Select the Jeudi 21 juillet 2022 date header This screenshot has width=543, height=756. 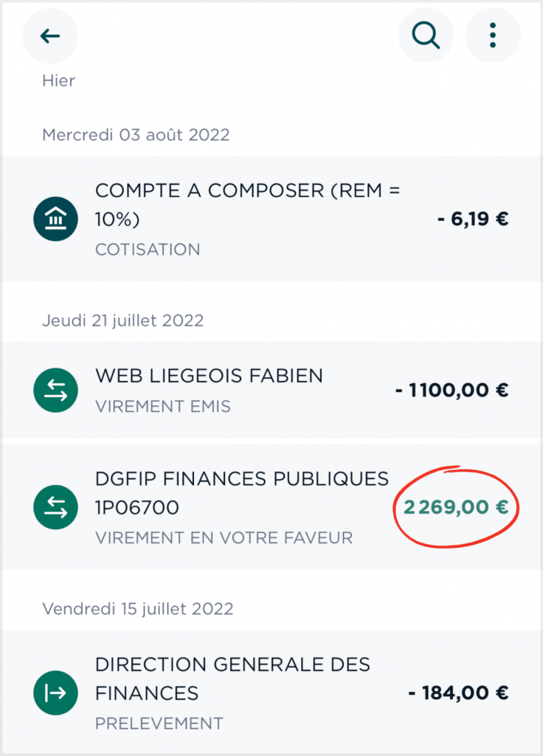click(122, 321)
